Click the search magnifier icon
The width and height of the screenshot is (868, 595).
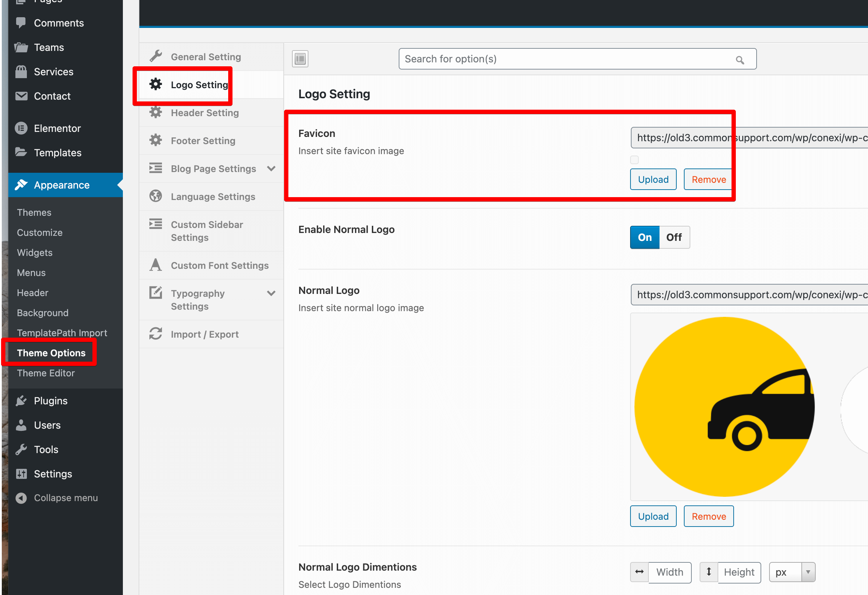[x=739, y=59]
